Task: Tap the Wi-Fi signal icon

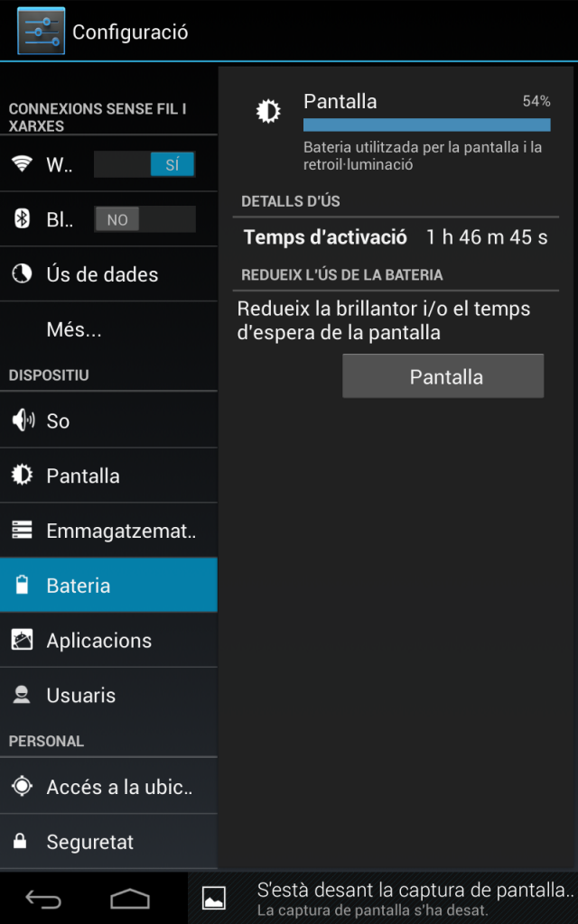Action: 22,164
